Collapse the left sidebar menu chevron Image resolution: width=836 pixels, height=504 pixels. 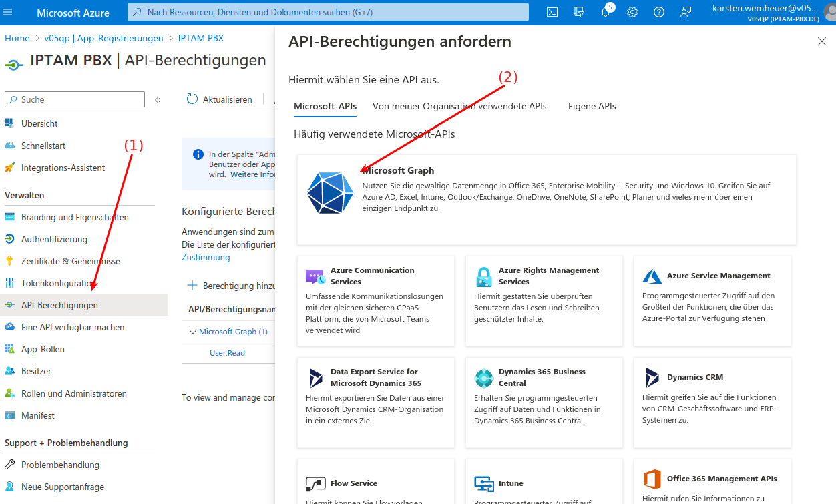158,100
